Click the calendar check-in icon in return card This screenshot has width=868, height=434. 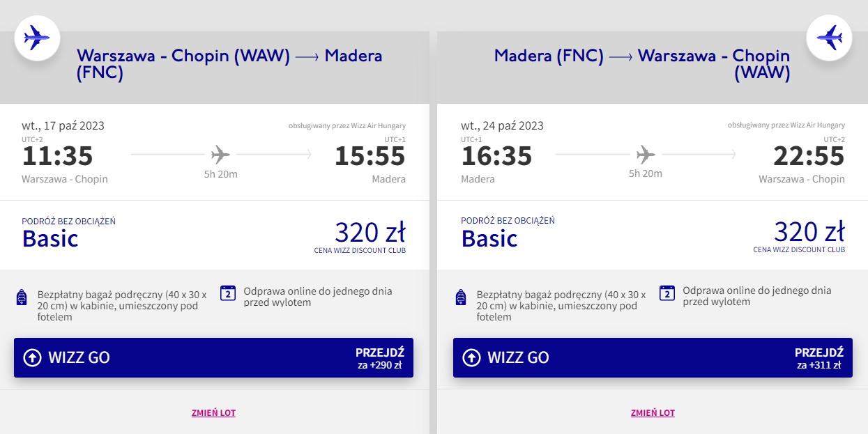[667, 293]
